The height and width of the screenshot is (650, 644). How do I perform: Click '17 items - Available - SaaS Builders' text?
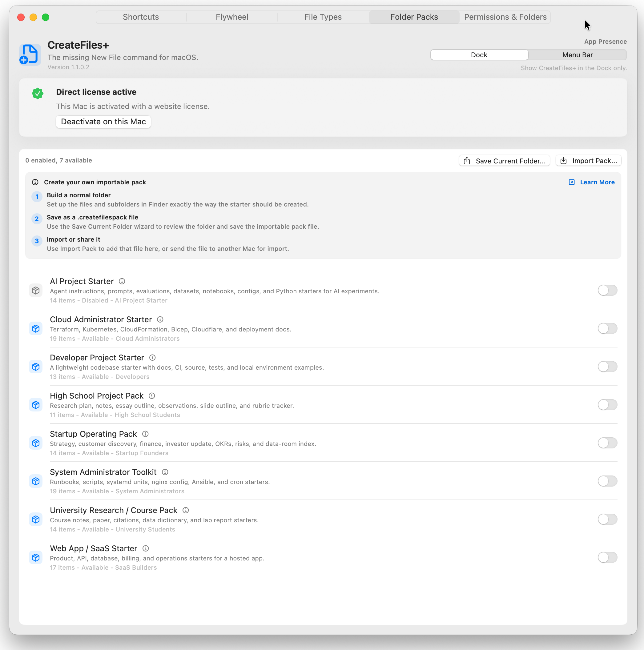(x=103, y=568)
